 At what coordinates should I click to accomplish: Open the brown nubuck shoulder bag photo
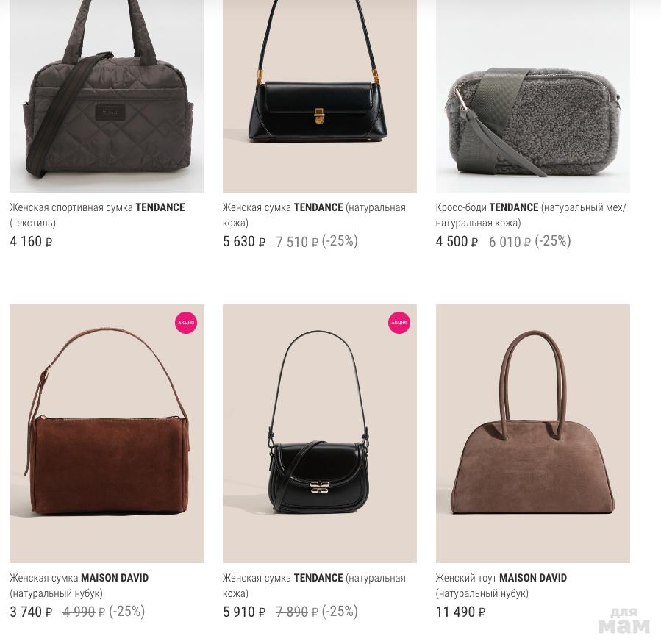pyautogui.click(x=107, y=434)
